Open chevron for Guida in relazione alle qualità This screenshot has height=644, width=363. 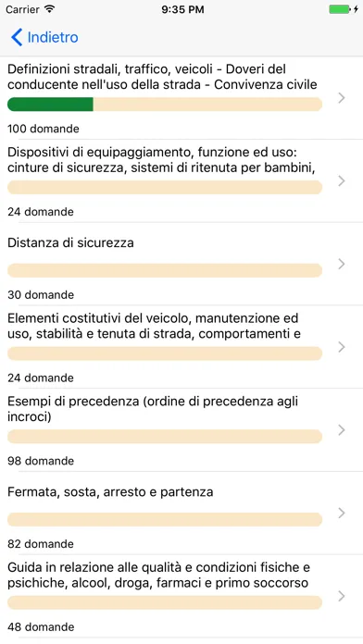click(341, 596)
